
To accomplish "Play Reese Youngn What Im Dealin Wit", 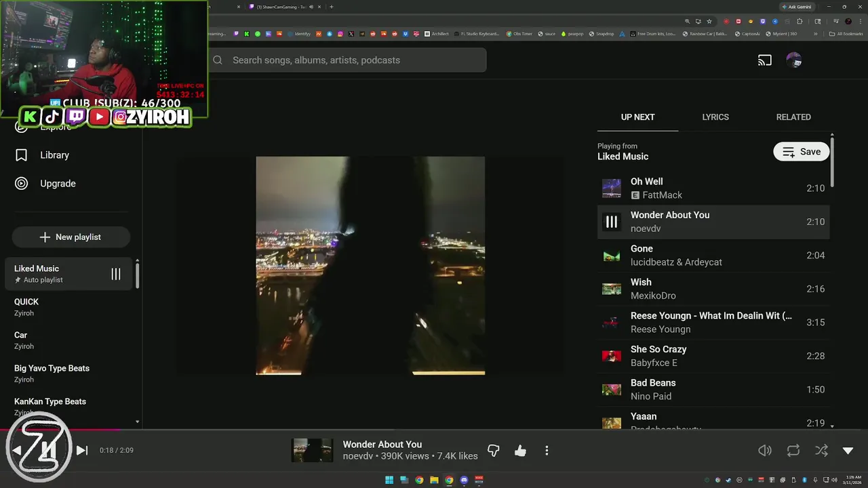I will [713, 323].
